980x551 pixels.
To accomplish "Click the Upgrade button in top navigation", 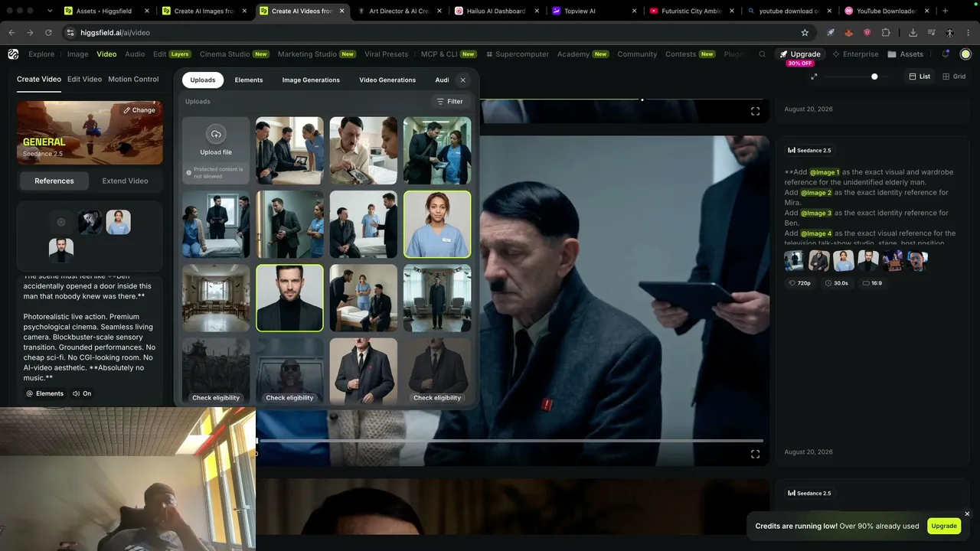I will 800,54.
